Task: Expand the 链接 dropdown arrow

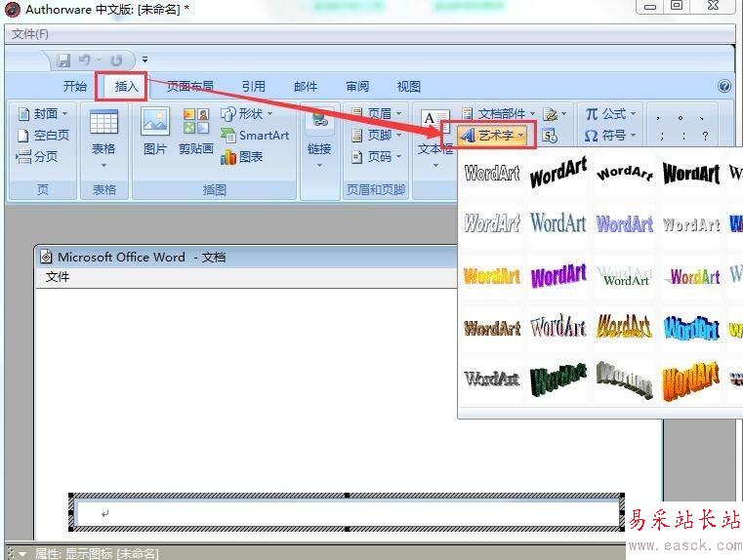Action: 319,165
